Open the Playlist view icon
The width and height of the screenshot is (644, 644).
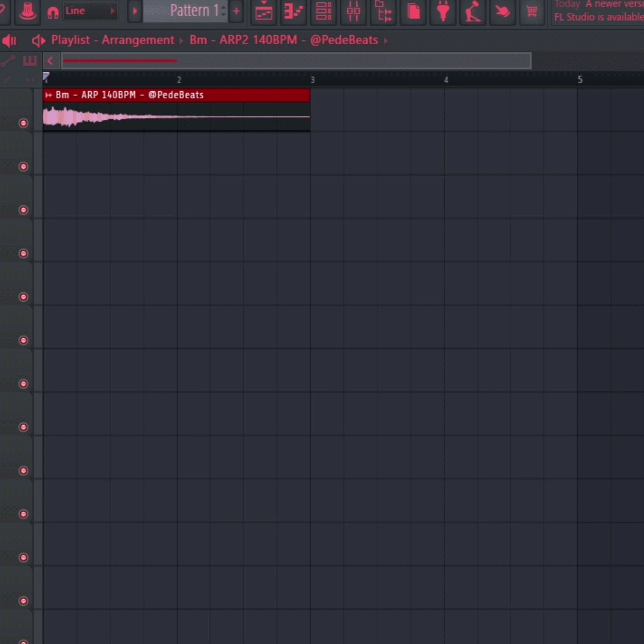point(264,11)
